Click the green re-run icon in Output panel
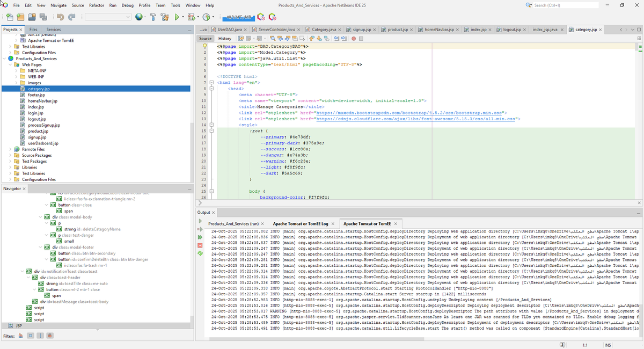Screen dimensions: 644x349 point(200,237)
